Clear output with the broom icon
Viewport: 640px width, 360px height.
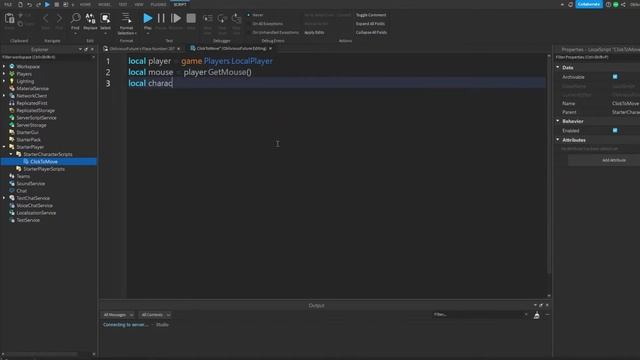pos(536,315)
